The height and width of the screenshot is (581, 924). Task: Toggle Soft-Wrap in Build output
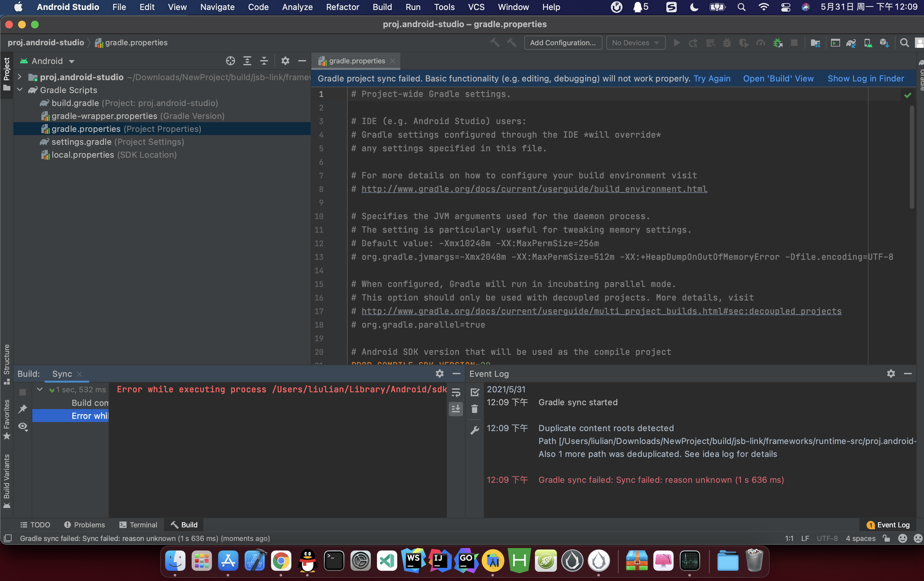click(x=456, y=392)
